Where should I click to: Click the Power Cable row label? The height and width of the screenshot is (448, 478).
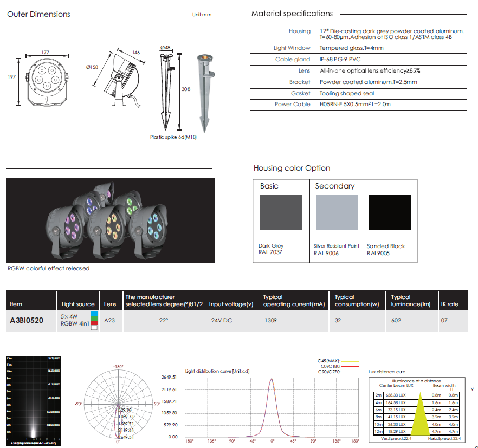292,105
